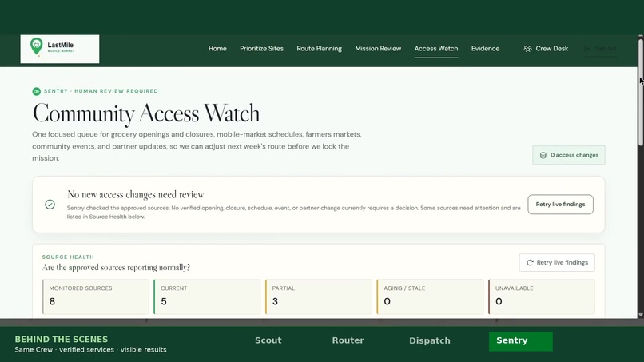The width and height of the screenshot is (644, 362).
Task: Switch to the Scout tab
Action: 268,340
